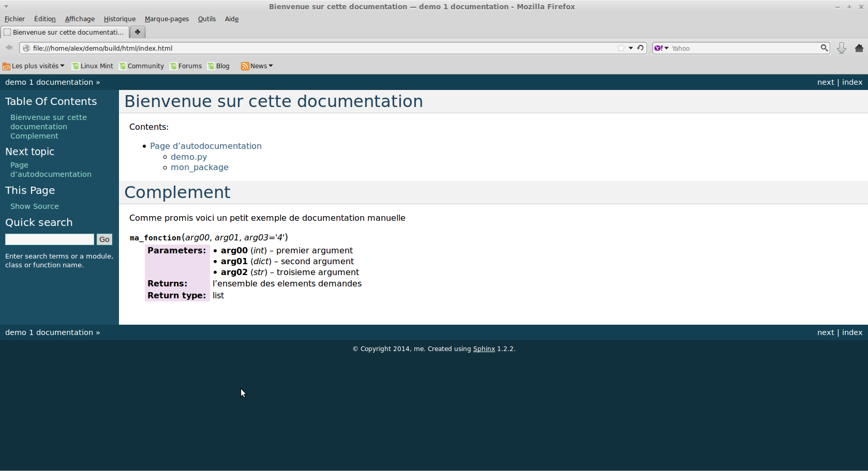Open the Yahoo search engine selector dropdown
Screen dimensions: 868x471
661,48
